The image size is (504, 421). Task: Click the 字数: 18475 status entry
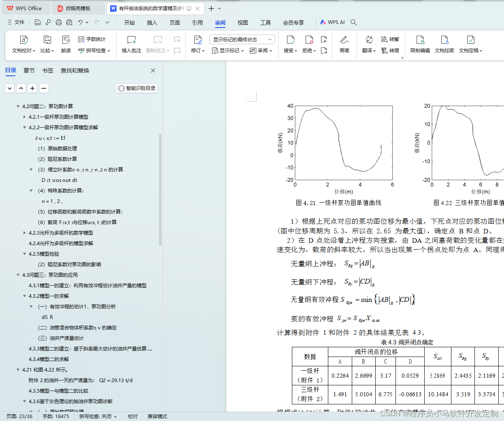56,416
